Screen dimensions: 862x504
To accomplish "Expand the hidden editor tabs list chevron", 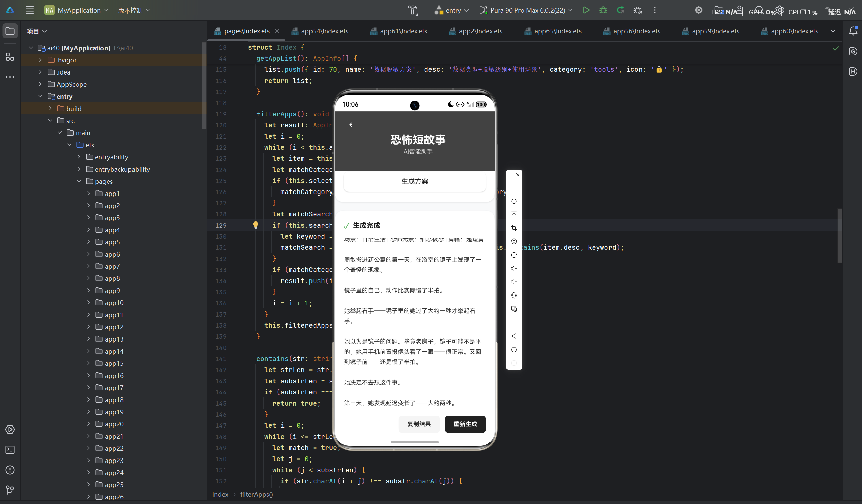I will [x=833, y=31].
